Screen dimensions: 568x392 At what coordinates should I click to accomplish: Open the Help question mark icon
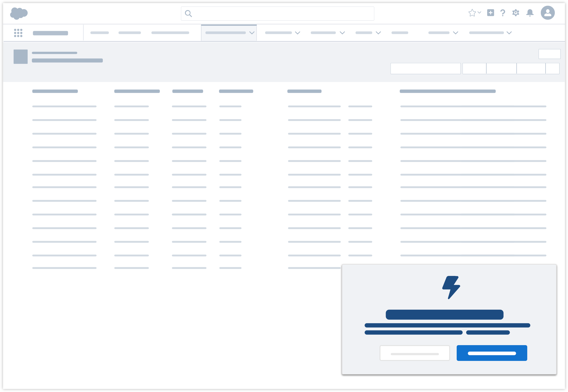click(503, 13)
